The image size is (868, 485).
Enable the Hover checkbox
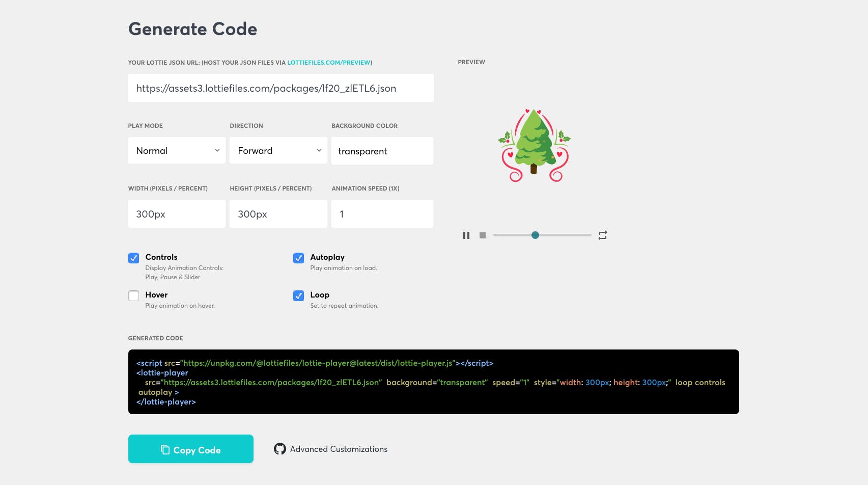click(x=134, y=295)
